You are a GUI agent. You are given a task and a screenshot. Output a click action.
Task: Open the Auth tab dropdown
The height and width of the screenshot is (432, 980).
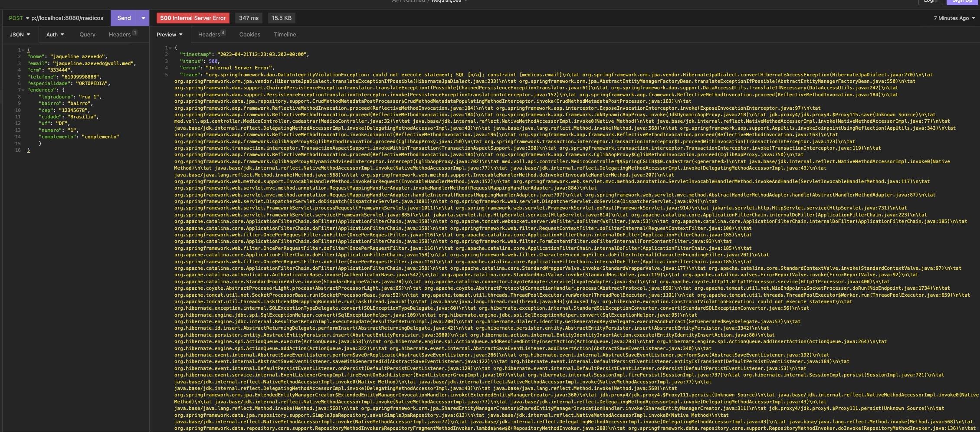click(55, 35)
